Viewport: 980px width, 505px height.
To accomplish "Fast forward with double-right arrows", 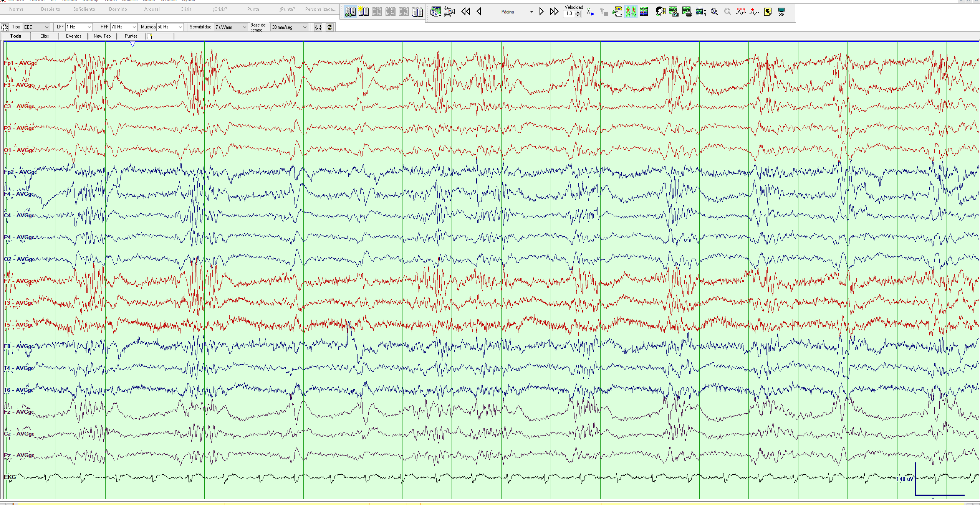I will tap(554, 12).
